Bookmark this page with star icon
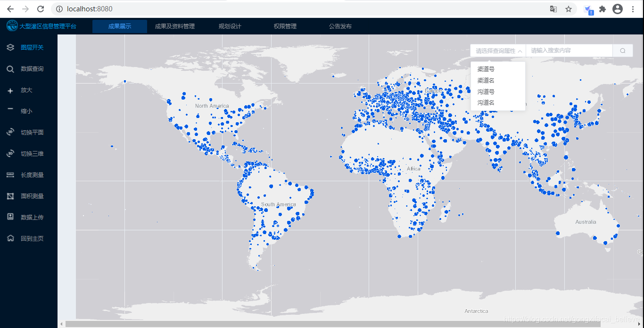The height and width of the screenshot is (328, 644). coord(569,9)
